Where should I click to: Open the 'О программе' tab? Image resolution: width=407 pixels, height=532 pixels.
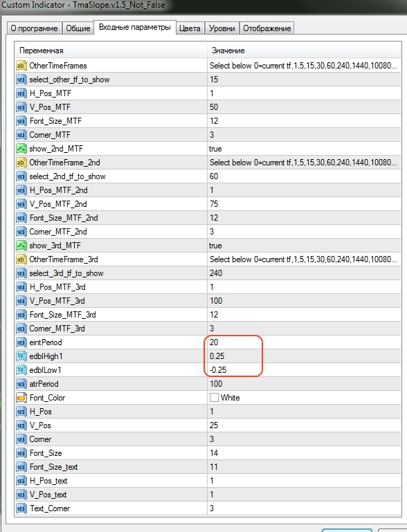pos(35,28)
